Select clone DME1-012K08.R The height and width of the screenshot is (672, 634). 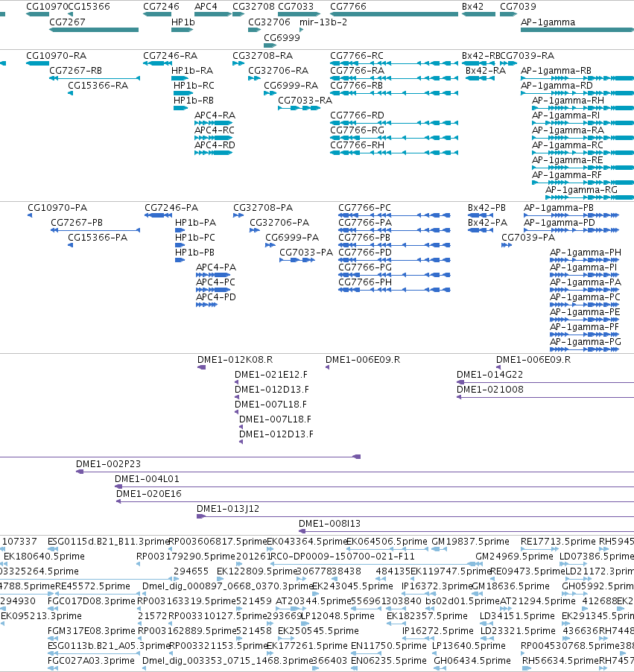click(x=235, y=360)
